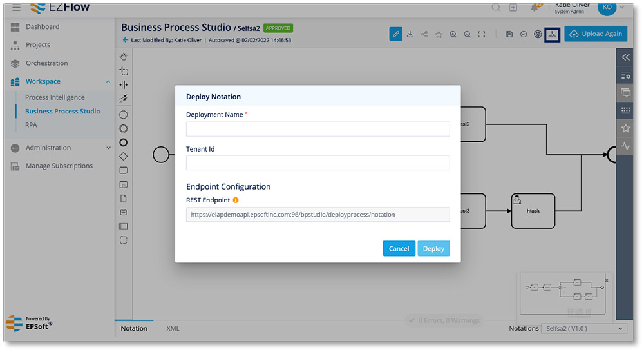Select the task rectangle shape
644x352 pixels.
123,170
